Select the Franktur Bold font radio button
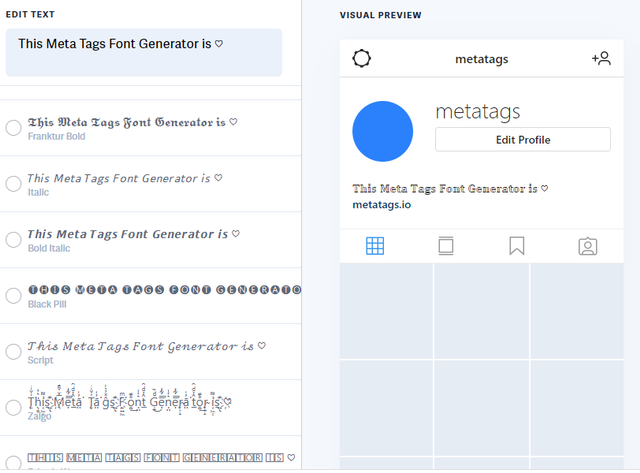Image resolution: width=640 pixels, height=473 pixels. coord(13,128)
